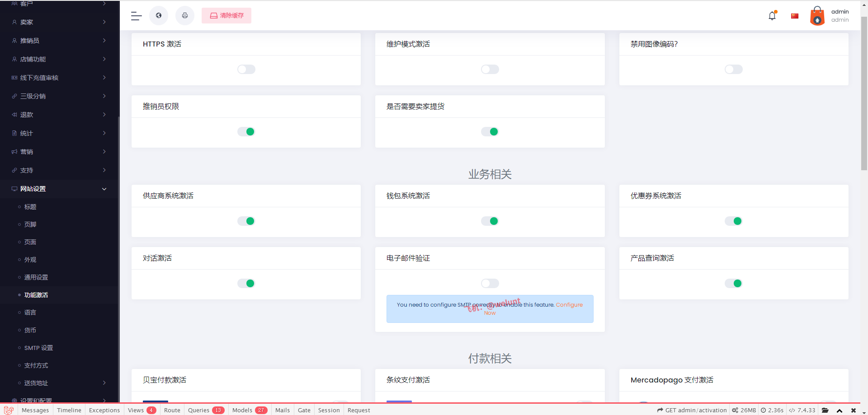Open 语言 settings item

tap(59, 312)
